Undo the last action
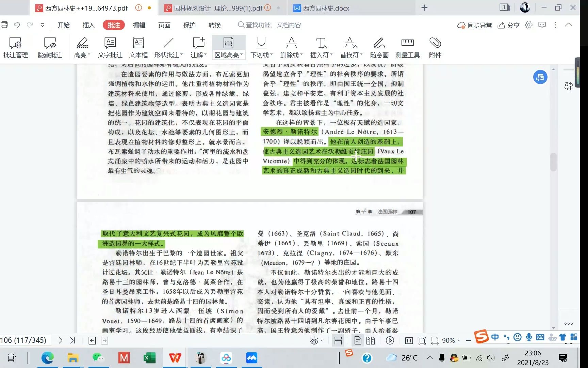Image resolution: width=588 pixels, height=368 pixels. click(x=17, y=25)
